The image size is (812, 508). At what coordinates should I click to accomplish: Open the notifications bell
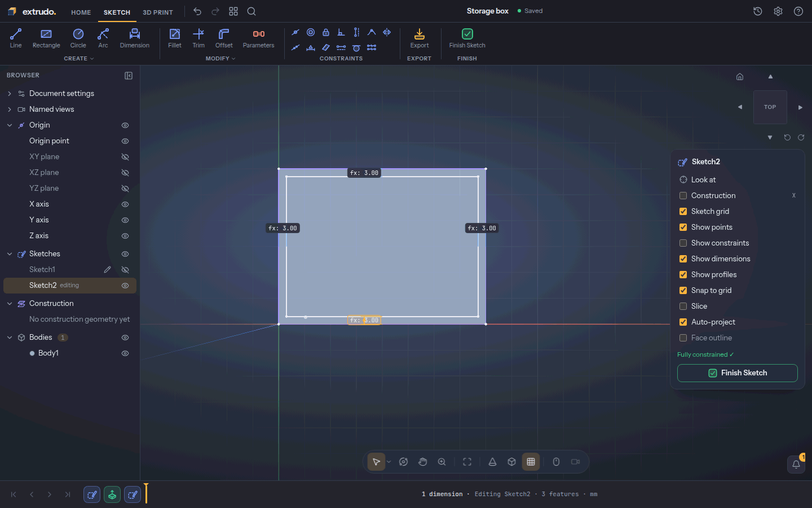click(x=796, y=465)
